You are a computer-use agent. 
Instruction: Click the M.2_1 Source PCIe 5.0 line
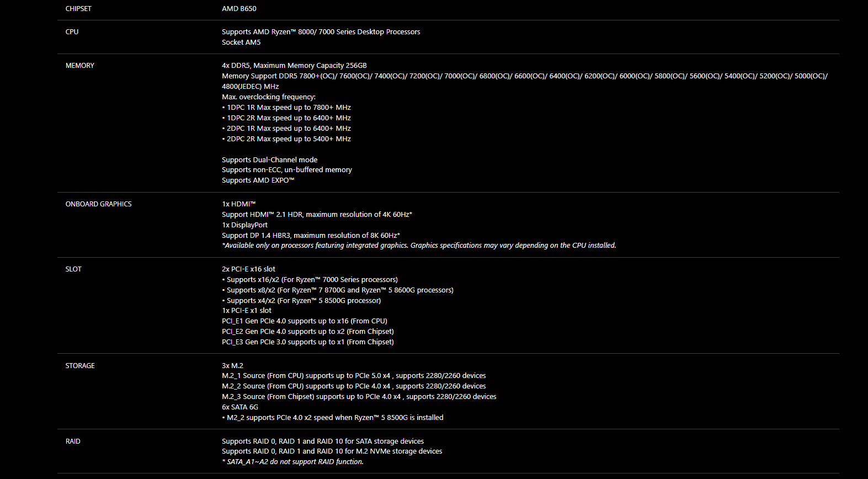[x=354, y=376]
